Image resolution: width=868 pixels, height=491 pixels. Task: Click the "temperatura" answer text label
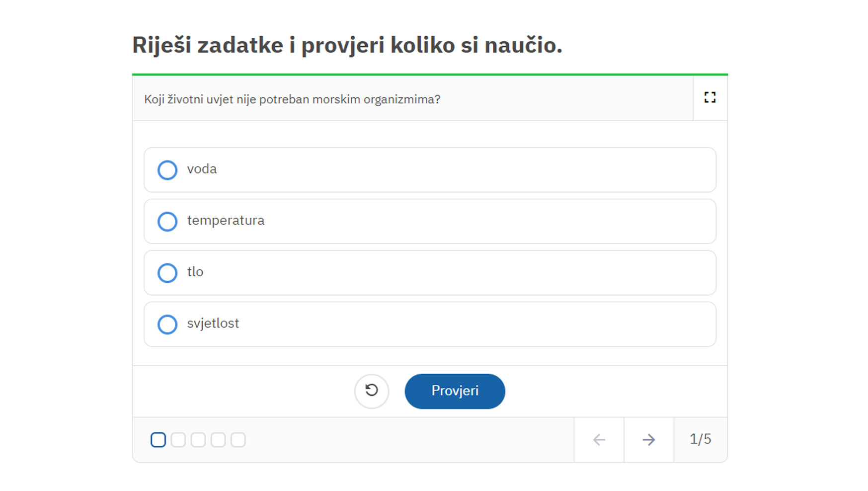226,221
